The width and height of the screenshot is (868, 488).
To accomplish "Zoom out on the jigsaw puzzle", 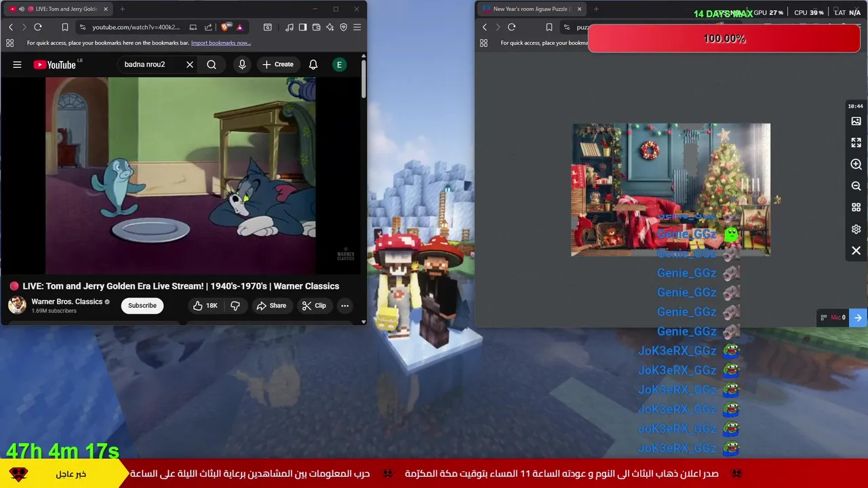I will click(856, 186).
